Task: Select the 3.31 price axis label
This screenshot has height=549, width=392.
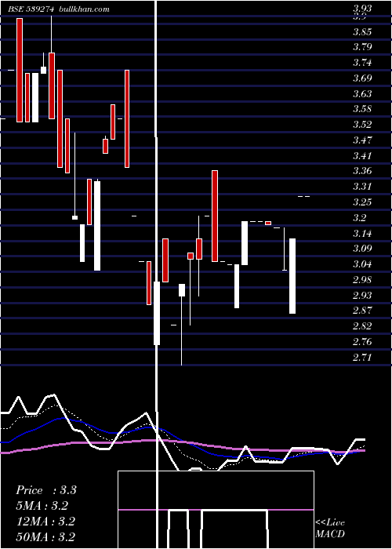Action: (x=362, y=187)
